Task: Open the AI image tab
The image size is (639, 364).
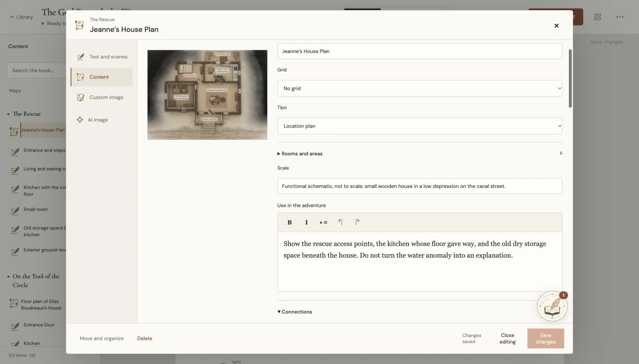Action: click(102, 120)
